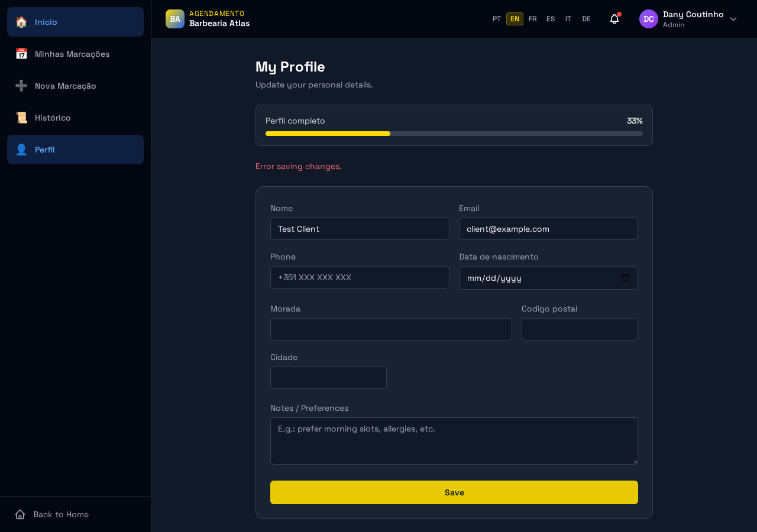Click the DC user avatar

coord(649,19)
